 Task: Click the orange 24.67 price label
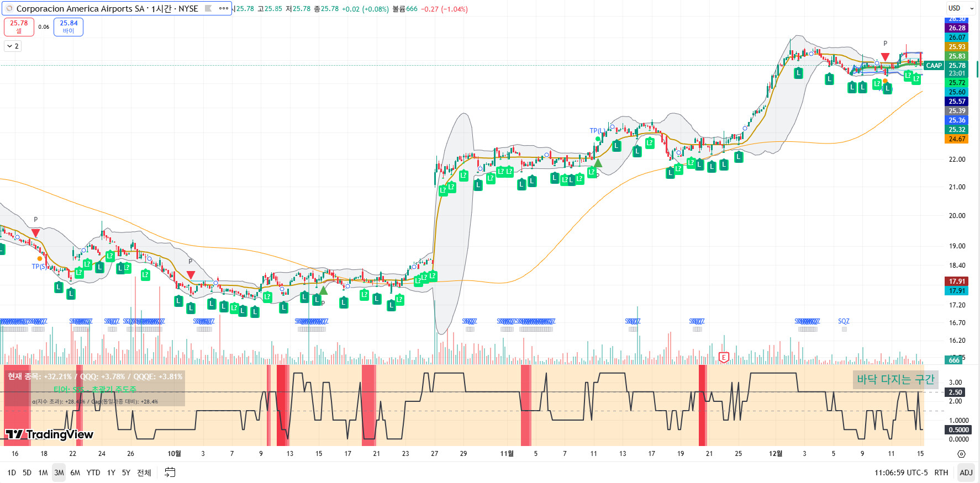coord(957,139)
